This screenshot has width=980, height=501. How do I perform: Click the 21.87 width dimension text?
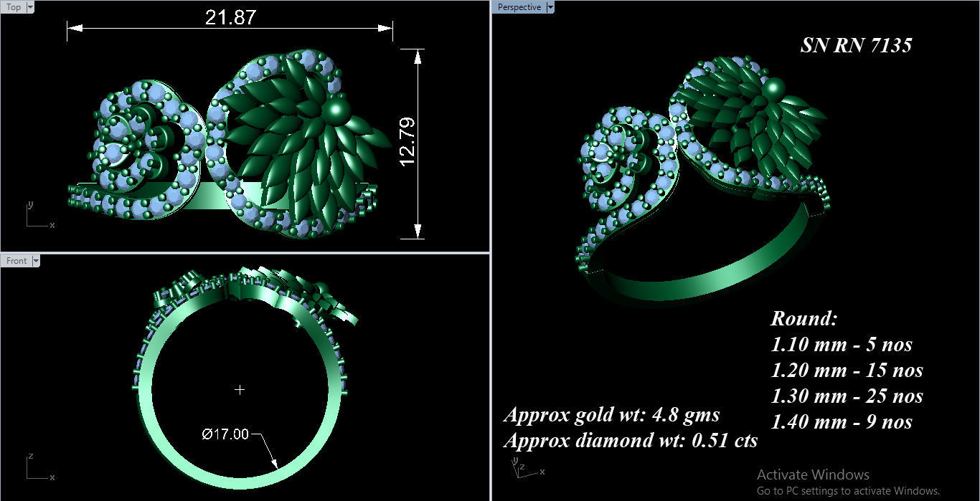pos(230,17)
